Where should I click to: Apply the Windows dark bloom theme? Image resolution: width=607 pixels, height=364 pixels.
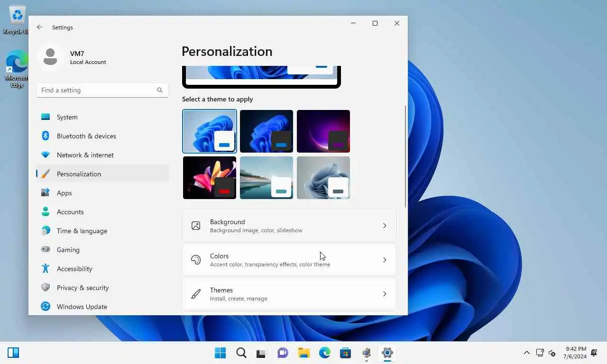pyautogui.click(x=267, y=131)
